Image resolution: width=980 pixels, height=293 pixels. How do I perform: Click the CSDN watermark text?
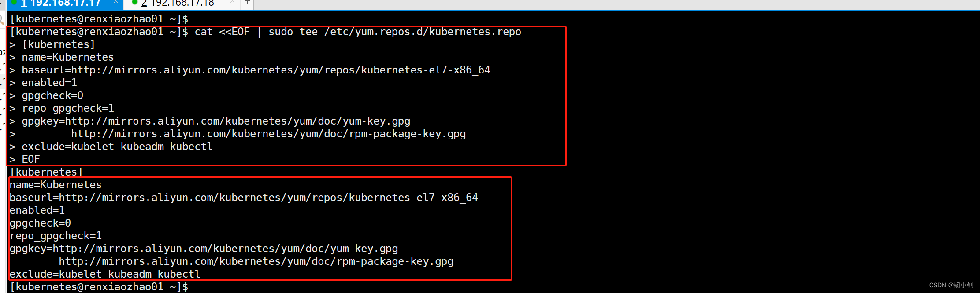(950, 285)
